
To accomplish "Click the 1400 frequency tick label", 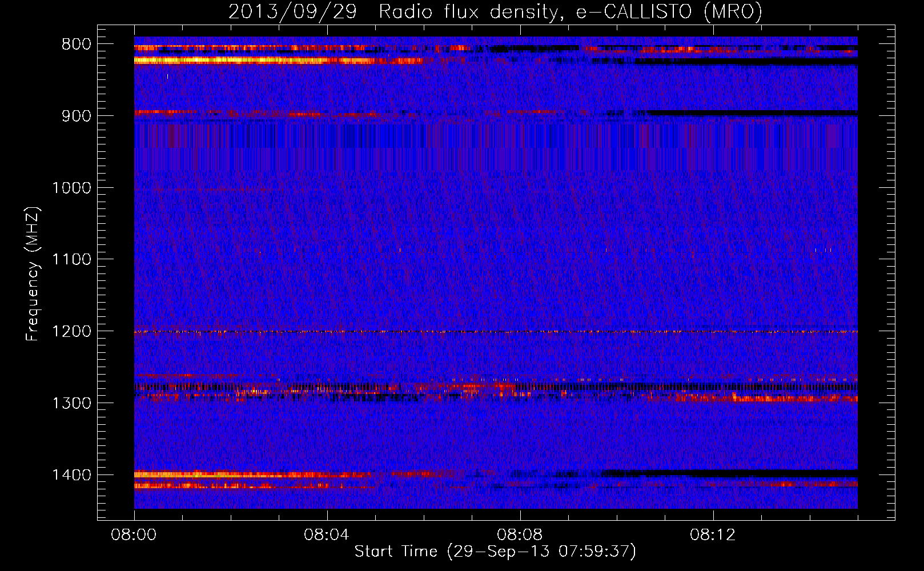I will [71, 475].
